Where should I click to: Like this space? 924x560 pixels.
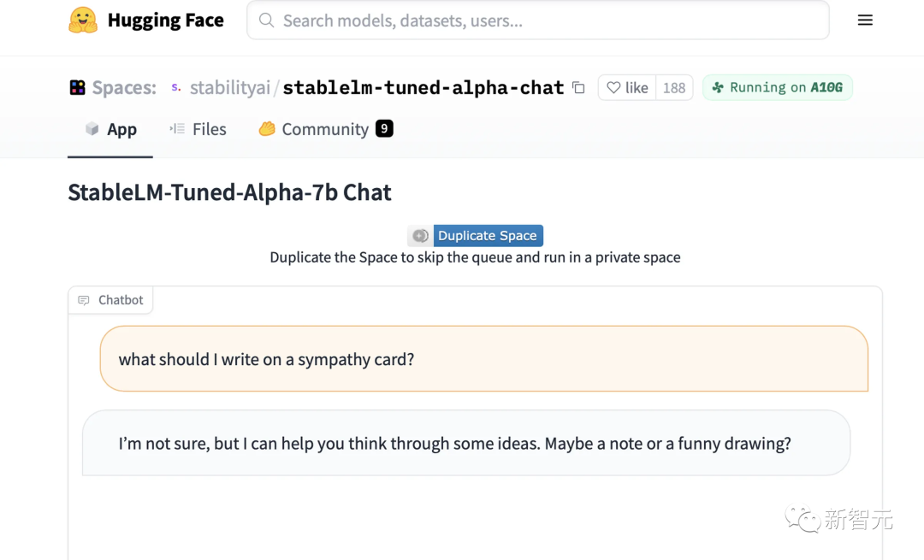tap(627, 87)
